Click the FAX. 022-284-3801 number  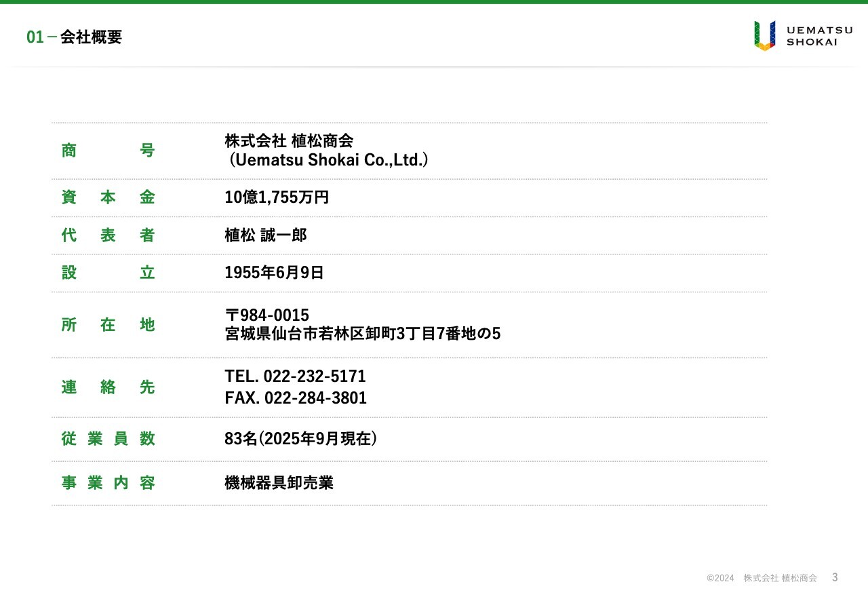(296, 398)
